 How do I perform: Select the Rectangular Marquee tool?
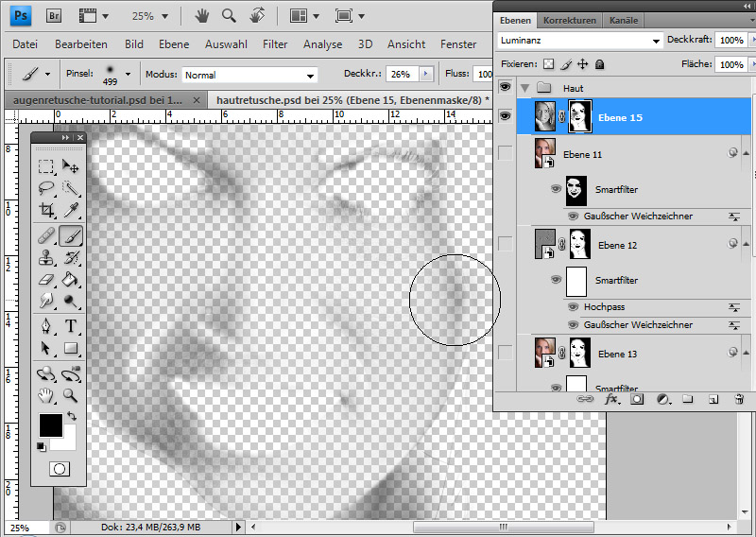point(46,166)
